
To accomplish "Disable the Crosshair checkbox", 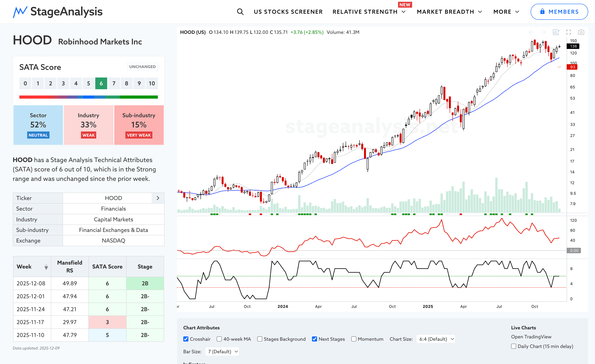I will (x=186, y=339).
